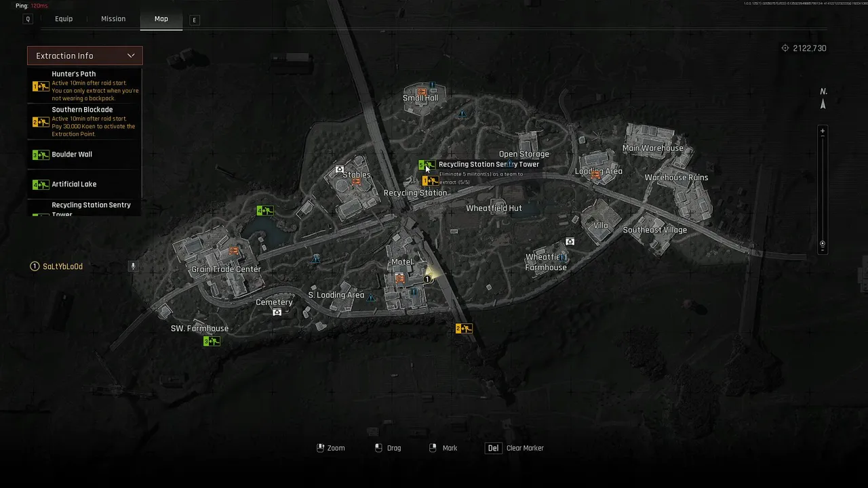Click the white icon above Stables label
The width and height of the screenshot is (868, 488).
[339, 169]
